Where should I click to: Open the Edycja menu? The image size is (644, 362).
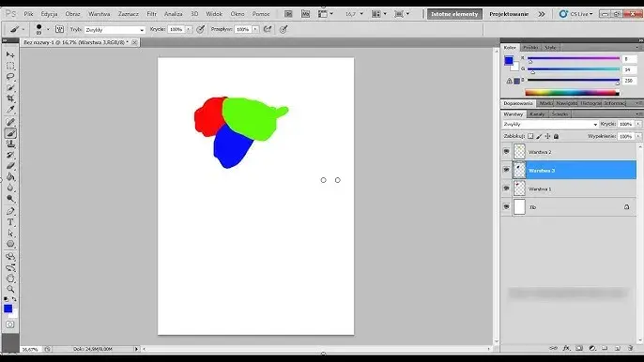49,14
